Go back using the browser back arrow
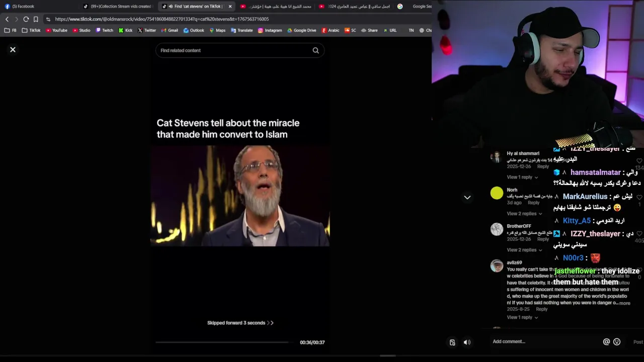Screen dimensions: 644x362 pyautogui.click(x=7, y=19)
